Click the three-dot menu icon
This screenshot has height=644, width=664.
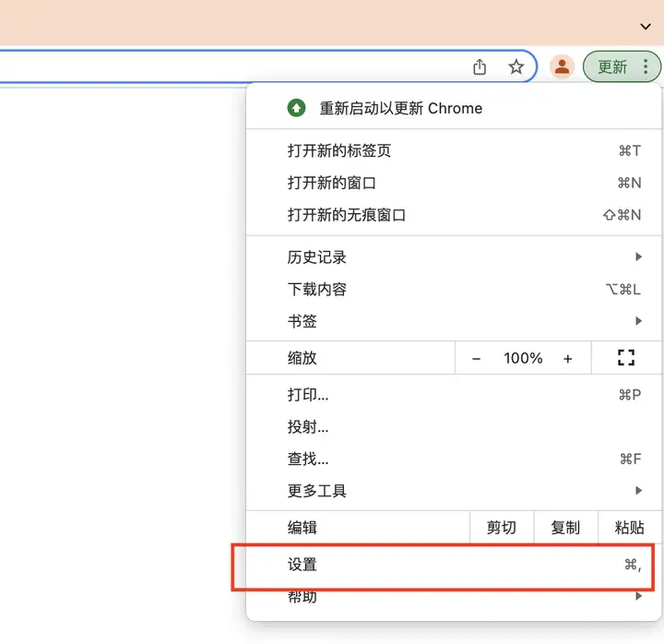click(646, 66)
